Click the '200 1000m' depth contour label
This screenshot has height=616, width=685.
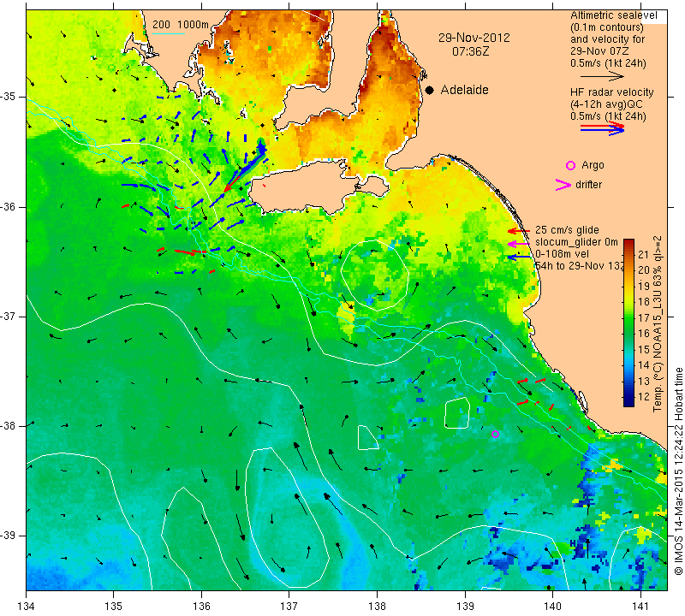[x=181, y=25]
